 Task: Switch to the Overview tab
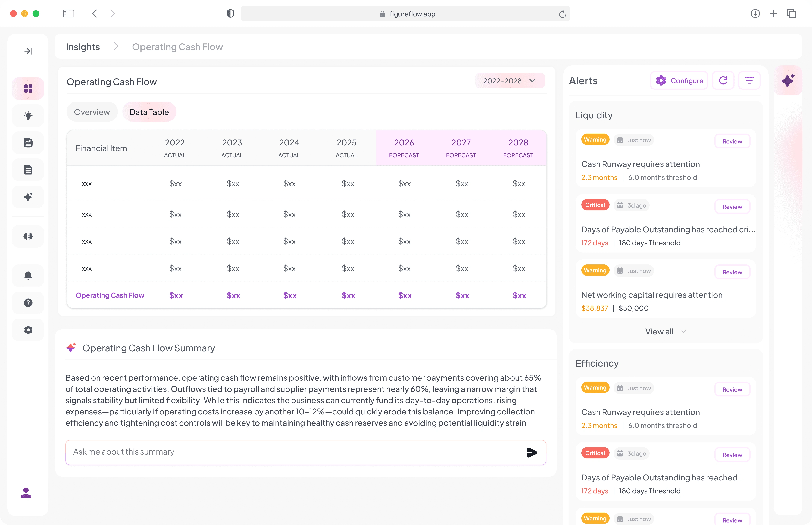(x=92, y=112)
